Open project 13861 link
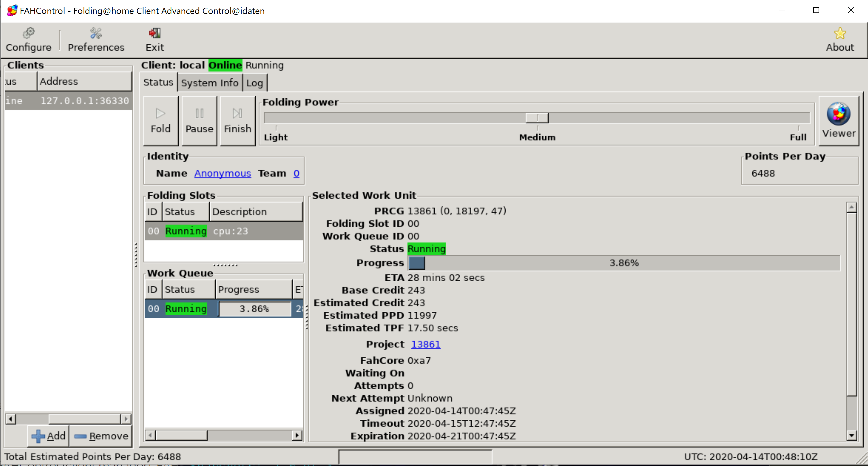The image size is (868, 466). coord(425,344)
